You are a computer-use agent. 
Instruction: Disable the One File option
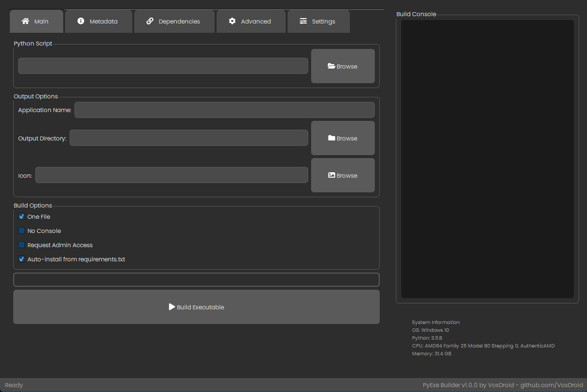(21, 216)
